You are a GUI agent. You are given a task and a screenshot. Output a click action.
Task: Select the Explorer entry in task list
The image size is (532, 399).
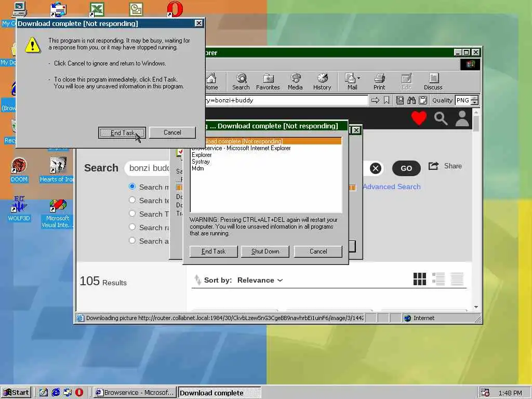coord(202,155)
